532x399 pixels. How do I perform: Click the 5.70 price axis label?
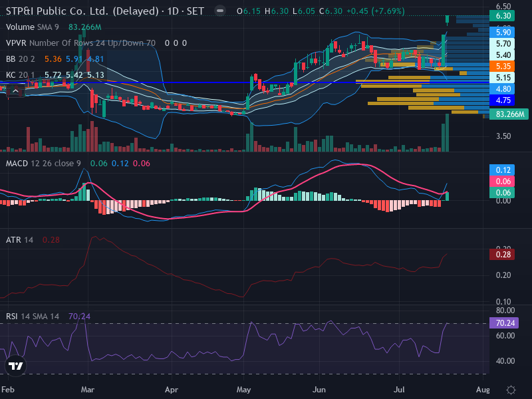tap(502, 43)
